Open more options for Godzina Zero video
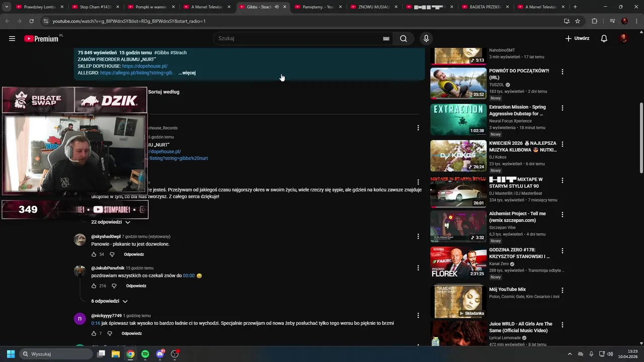The height and width of the screenshot is (362, 644). coord(562,251)
